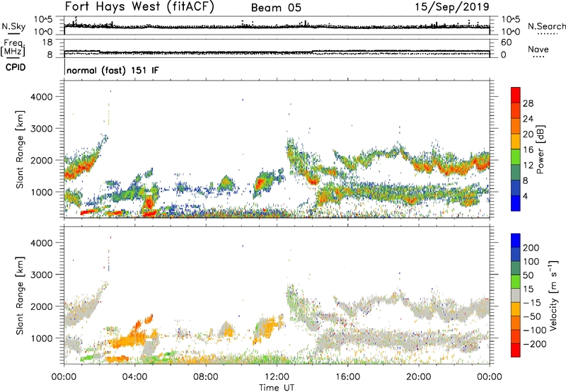Click the '16' value on Power scale
The image size is (566, 392).
pyautogui.click(x=528, y=150)
